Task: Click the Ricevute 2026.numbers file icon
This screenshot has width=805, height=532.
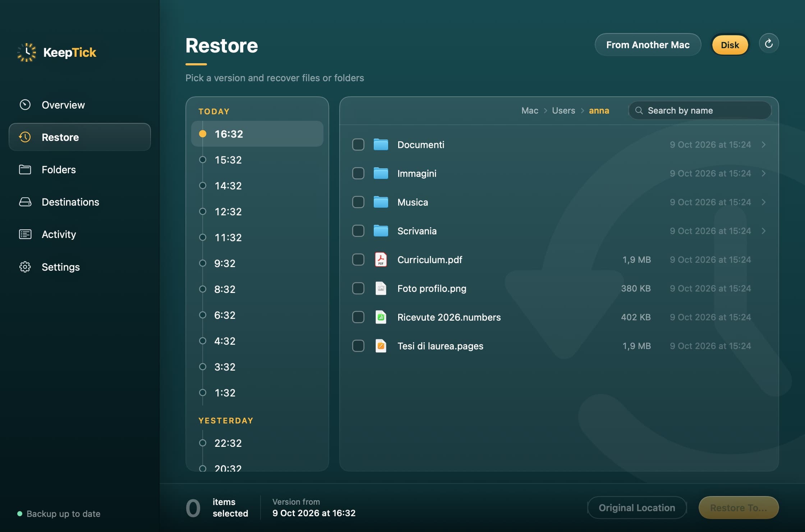Action: coord(381,317)
